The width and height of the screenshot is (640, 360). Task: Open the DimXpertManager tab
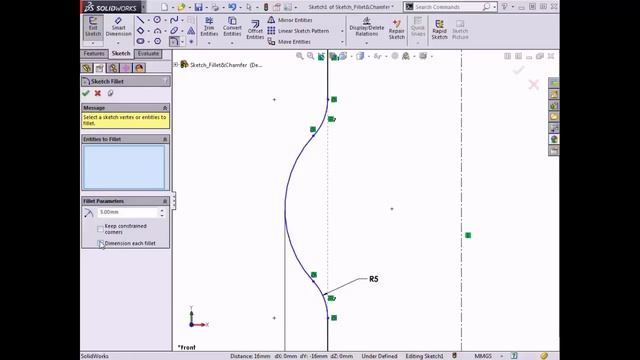[126, 68]
